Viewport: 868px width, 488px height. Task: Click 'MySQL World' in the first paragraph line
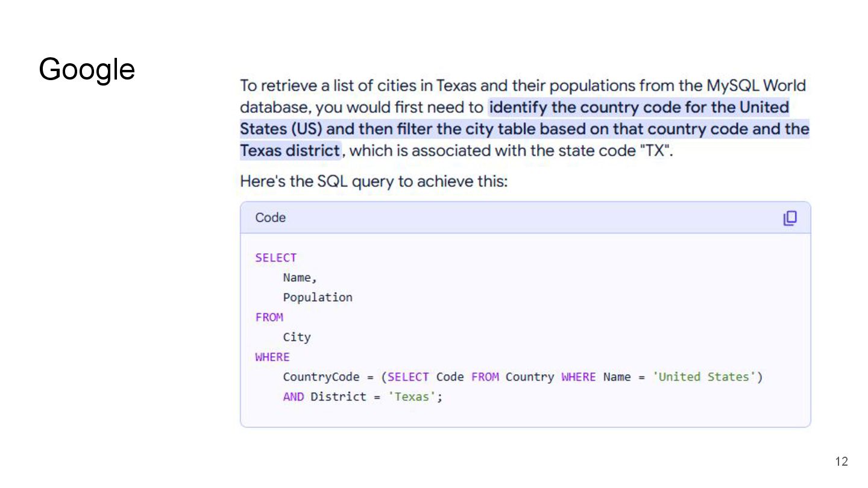point(756,86)
